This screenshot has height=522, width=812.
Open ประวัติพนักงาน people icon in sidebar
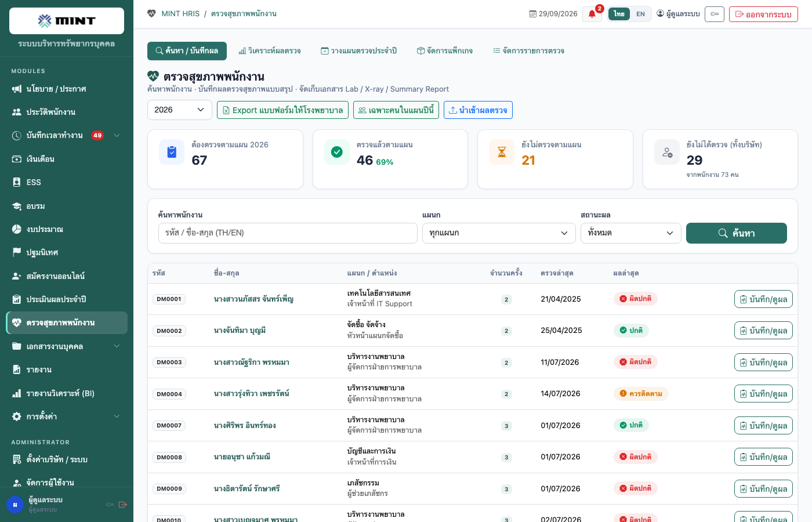(17, 112)
